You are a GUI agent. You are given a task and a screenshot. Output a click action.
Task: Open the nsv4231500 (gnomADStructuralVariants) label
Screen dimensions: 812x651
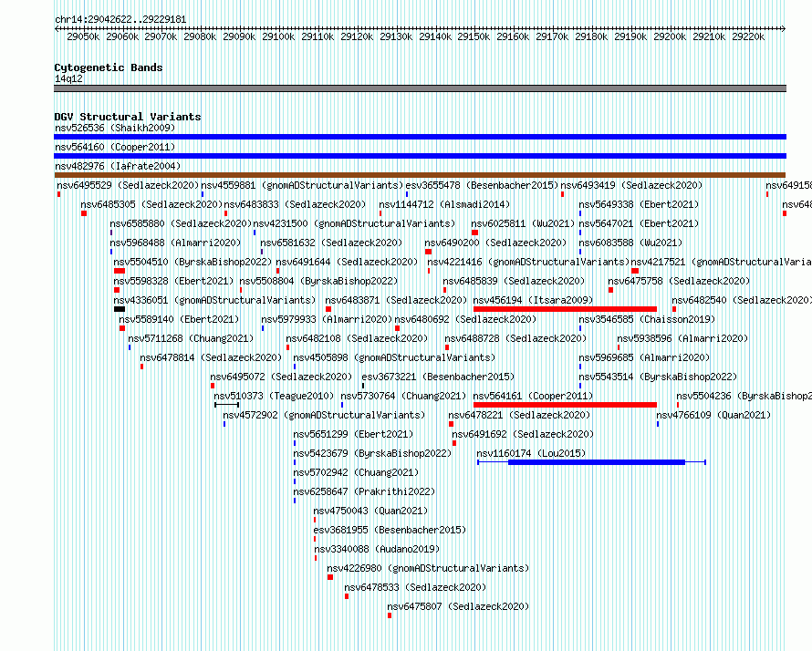click(354, 223)
